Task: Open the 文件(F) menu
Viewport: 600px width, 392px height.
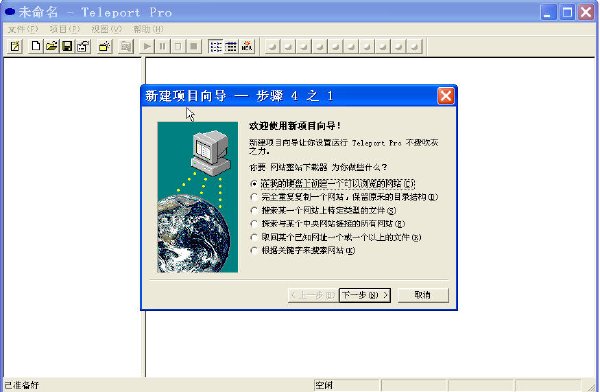Action: click(x=23, y=29)
